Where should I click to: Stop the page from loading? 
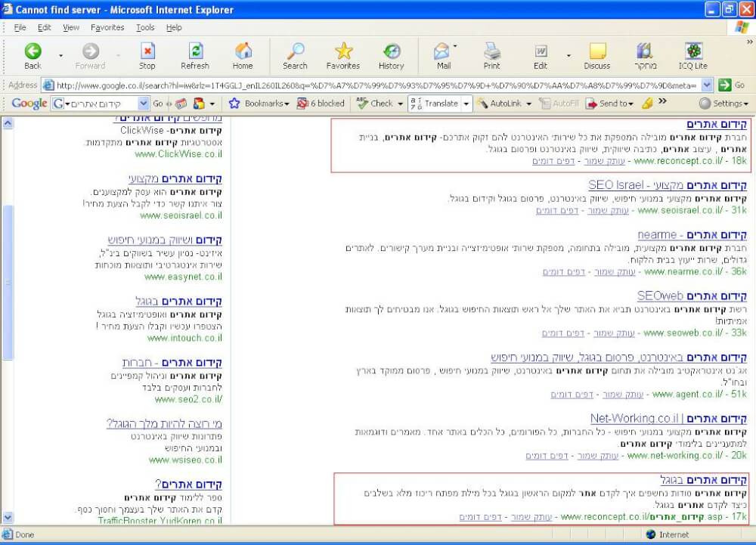click(147, 56)
